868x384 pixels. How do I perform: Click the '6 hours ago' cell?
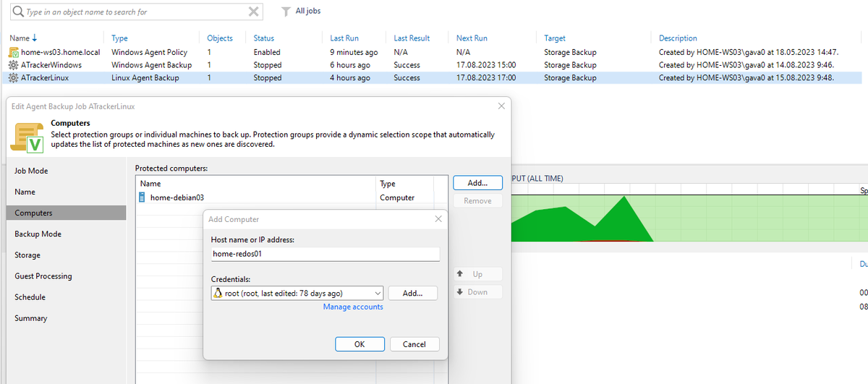[350, 65]
